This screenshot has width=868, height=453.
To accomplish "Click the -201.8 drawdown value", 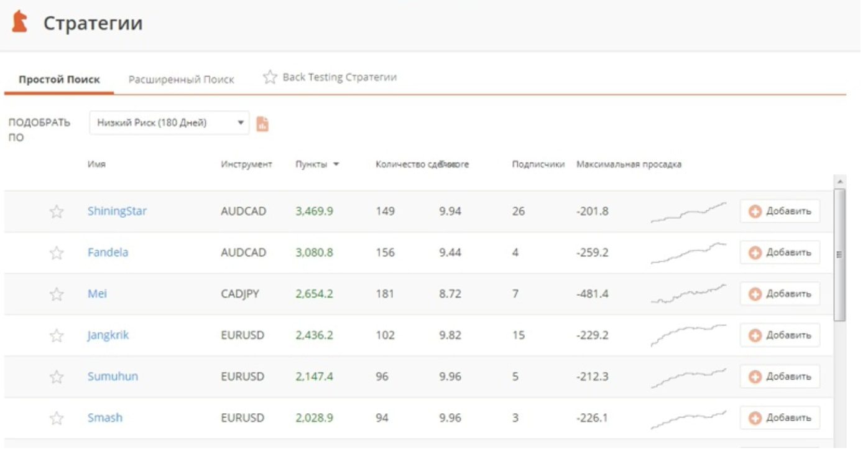I will click(x=592, y=211).
